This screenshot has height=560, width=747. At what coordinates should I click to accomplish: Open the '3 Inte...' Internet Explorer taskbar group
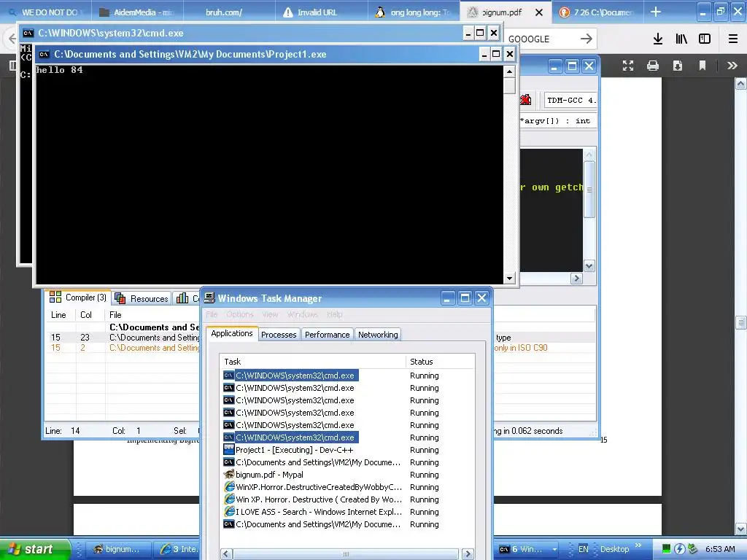click(x=178, y=549)
